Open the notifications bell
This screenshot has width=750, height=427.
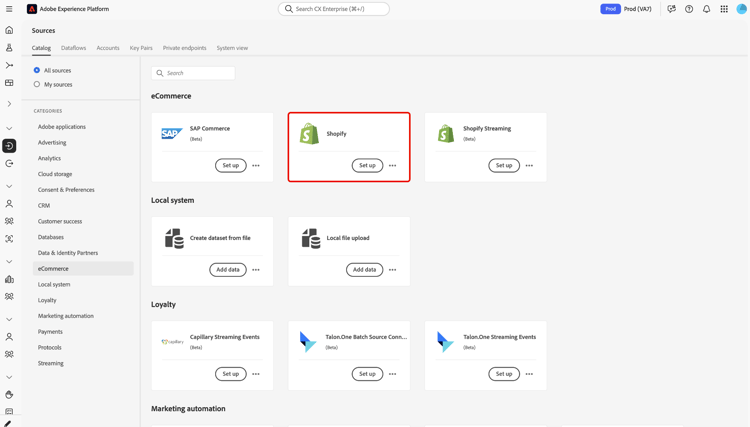click(x=706, y=9)
